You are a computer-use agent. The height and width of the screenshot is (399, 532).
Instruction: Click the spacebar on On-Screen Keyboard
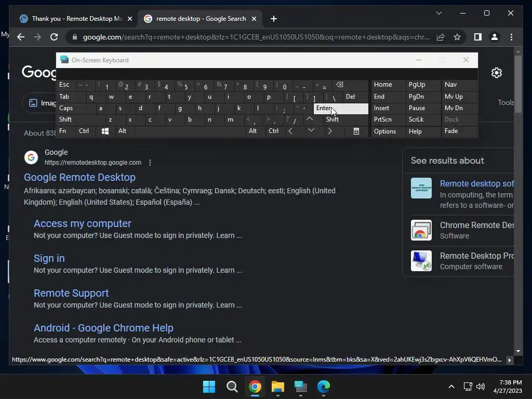coord(190,131)
